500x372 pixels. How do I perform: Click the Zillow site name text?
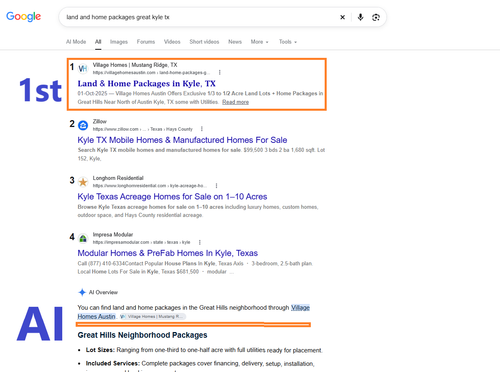[x=100, y=121]
